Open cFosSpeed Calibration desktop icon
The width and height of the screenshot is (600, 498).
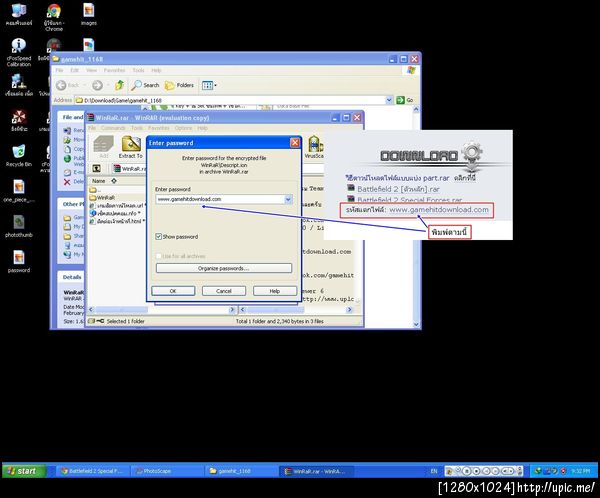click(19, 52)
